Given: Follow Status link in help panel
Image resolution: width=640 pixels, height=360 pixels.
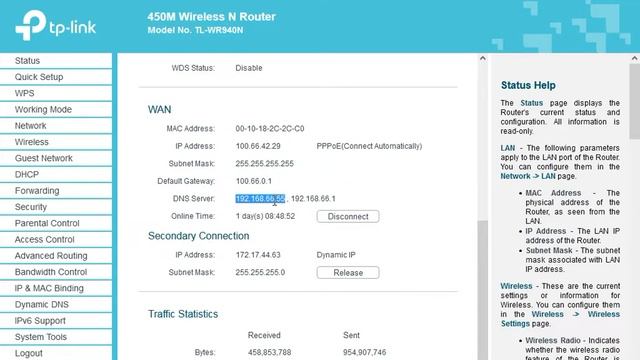Looking at the screenshot, I should click(531, 103).
